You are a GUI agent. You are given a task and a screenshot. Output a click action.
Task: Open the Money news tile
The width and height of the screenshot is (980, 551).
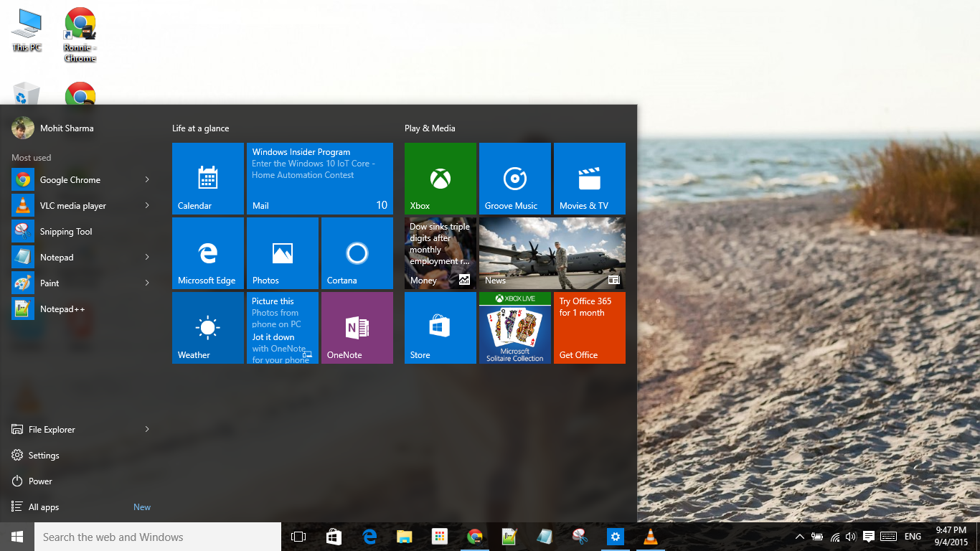coord(440,253)
